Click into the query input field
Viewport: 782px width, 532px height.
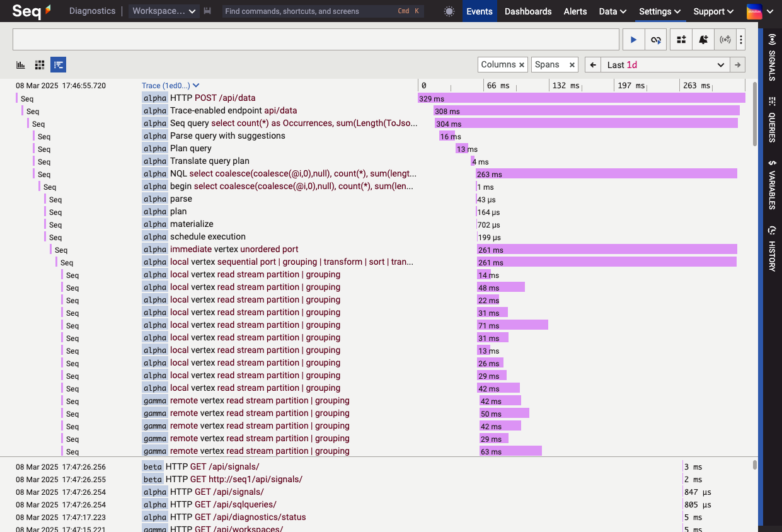click(x=316, y=40)
